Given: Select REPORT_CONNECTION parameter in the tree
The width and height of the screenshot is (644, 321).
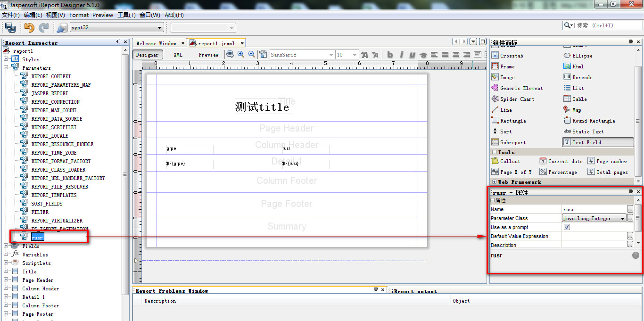Looking at the screenshot, I should 56,102.
